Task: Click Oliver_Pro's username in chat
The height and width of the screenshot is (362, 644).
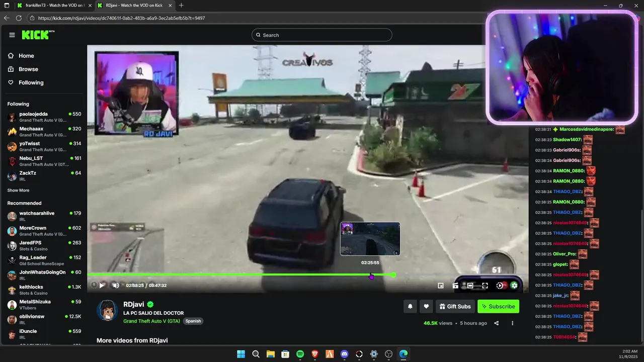Action: pyautogui.click(x=565, y=254)
